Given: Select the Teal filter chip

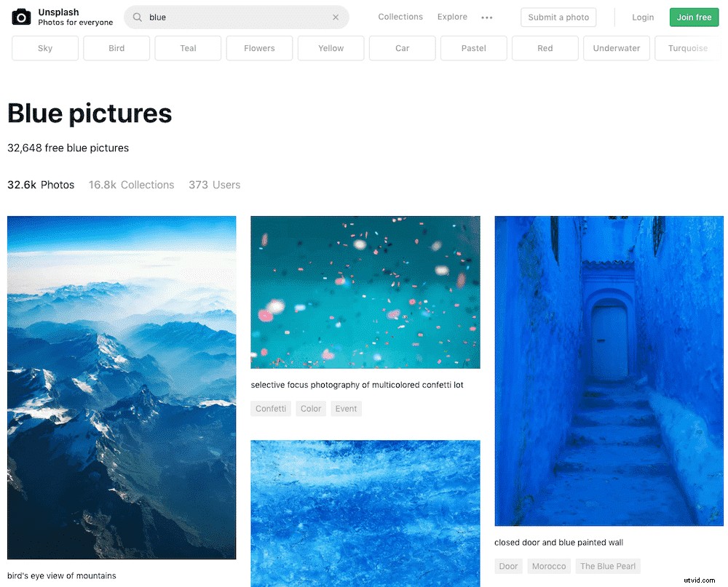Looking at the screenshot, I should (187, 48).
